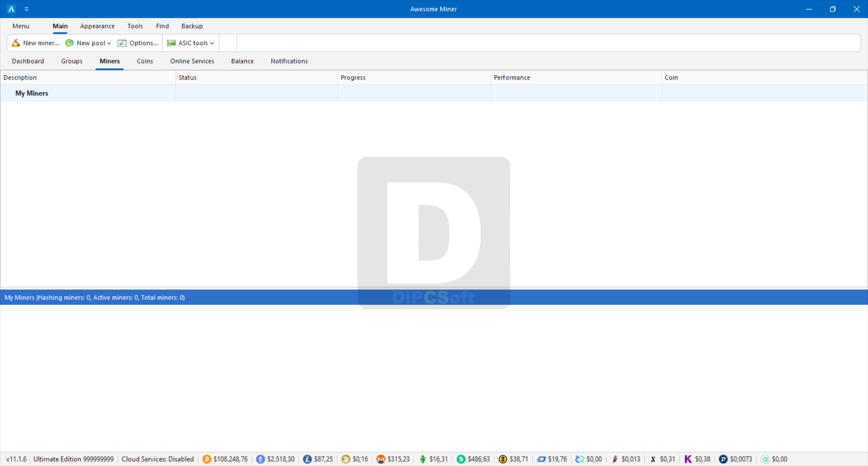Sort by the Description column header
The image size is (868, 466).
pyautogui.click(x=88, y=78)
